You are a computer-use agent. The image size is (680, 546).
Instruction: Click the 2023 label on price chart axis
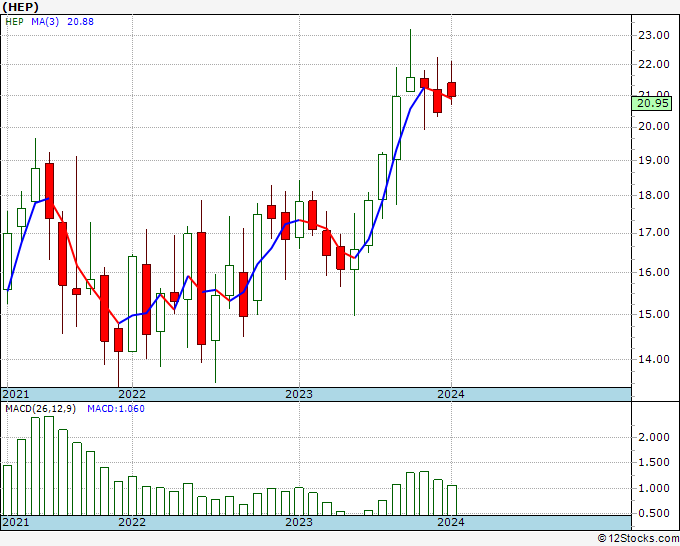tap(299, 394)
